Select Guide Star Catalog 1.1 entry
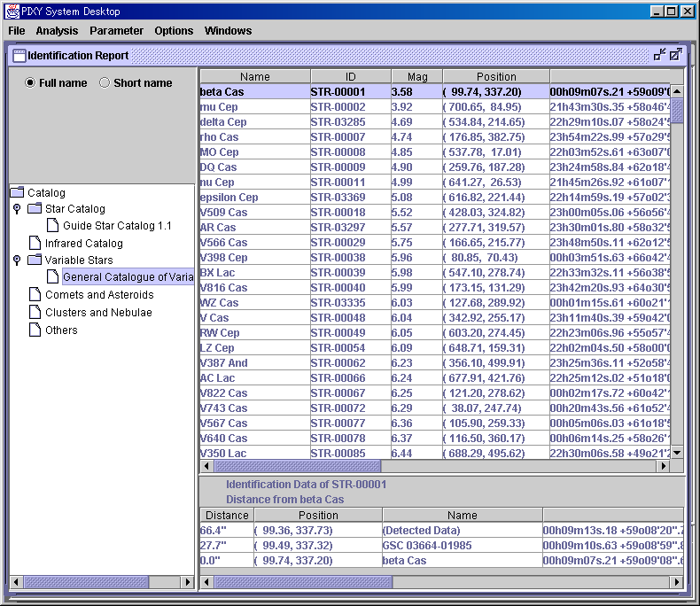This screenshot has height=606, width=700. click(117, 226)
